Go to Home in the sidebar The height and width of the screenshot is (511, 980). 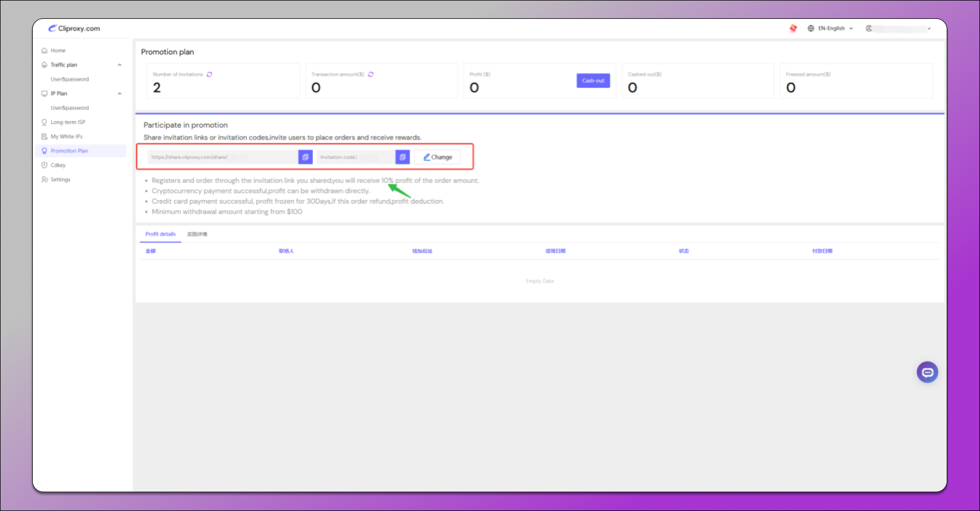coord(58,50)
